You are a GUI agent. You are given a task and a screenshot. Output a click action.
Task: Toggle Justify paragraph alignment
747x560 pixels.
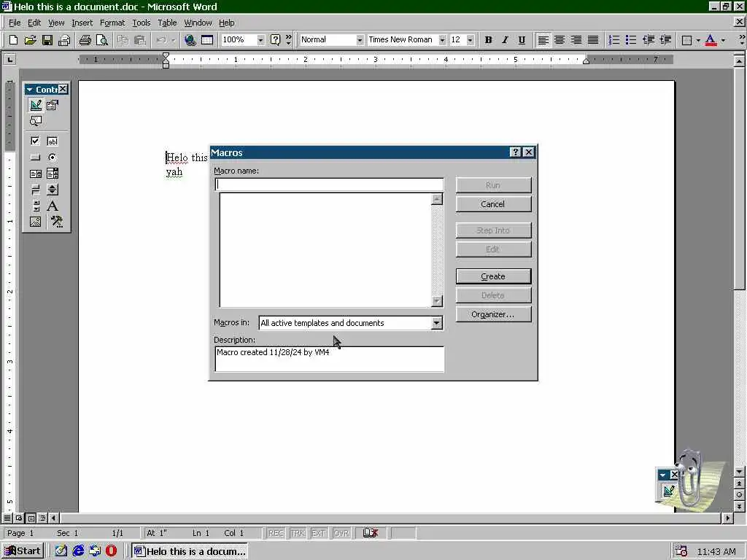(593, 40)
